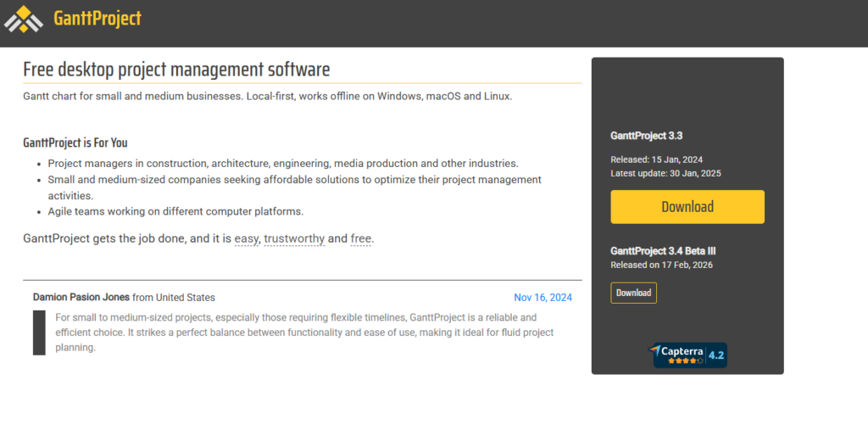868x425 pixels.
Task: Click the "Free desktop project management software" heading
Action: 176,70
